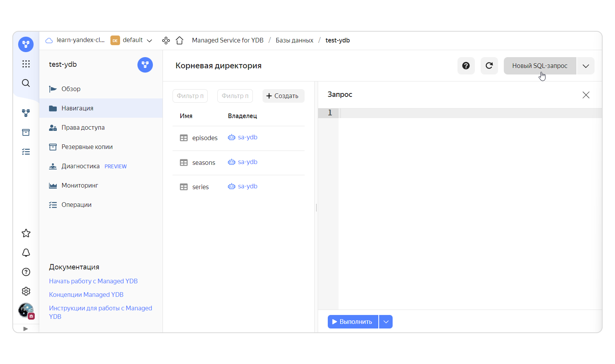Open Диагностика preview section
Viewport: 615px width, 364px height.
click(x=101, y=166)
